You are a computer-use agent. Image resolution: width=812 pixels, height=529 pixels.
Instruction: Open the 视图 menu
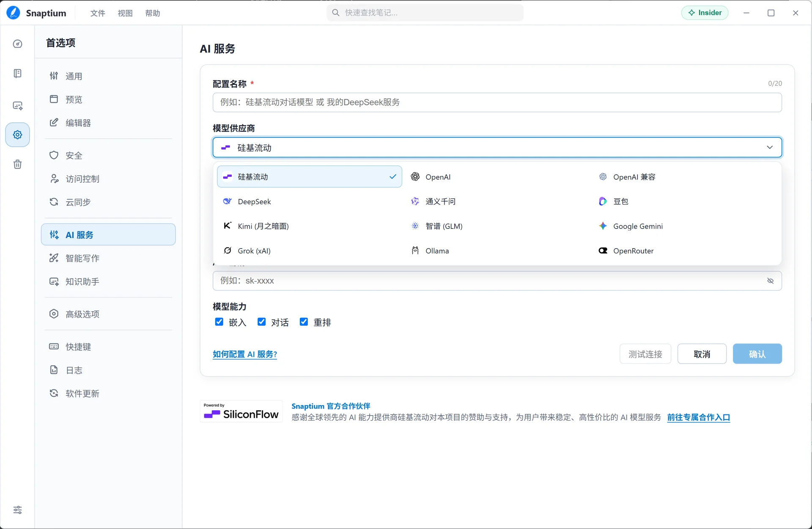tap(125, 13)
